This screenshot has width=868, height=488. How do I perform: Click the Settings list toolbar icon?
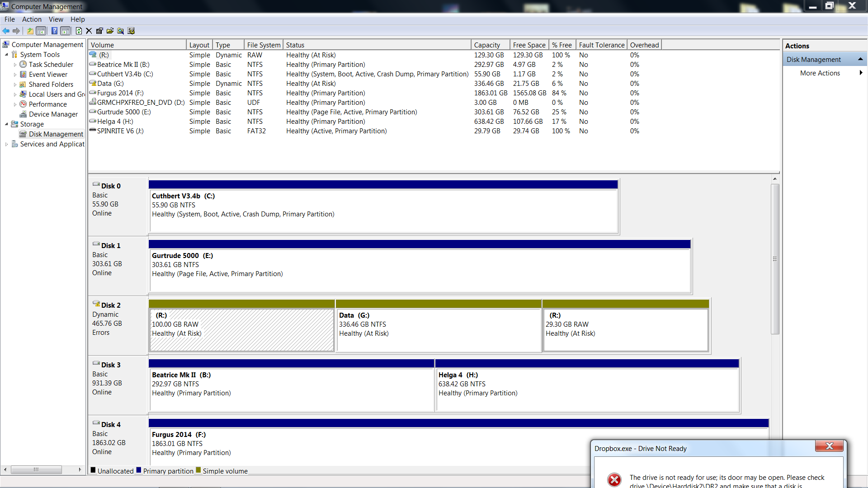131,31
